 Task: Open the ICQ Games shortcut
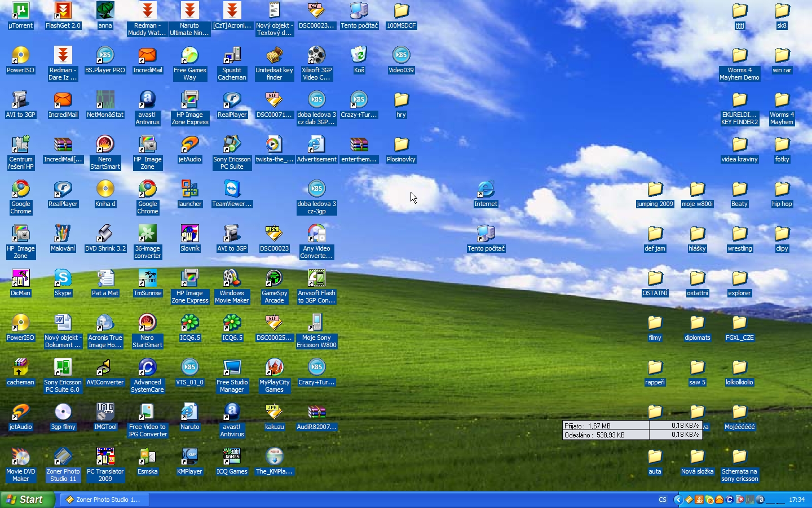coord(232,462)
